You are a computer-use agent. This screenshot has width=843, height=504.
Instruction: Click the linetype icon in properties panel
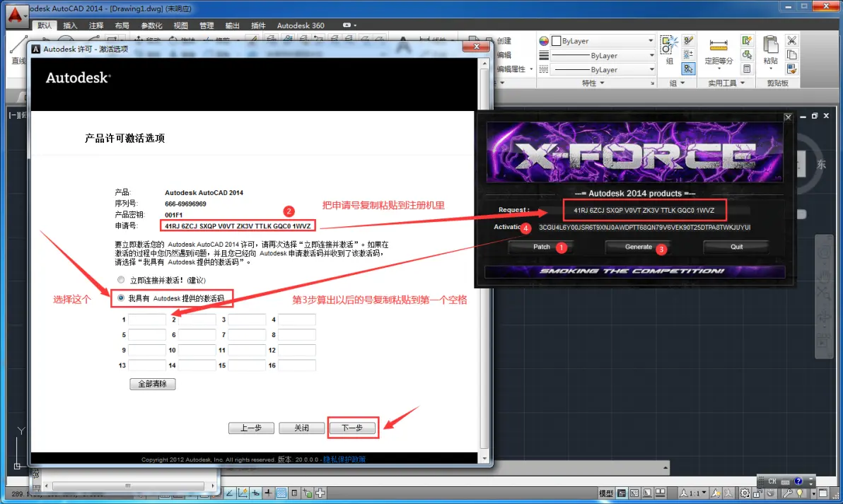544,69
